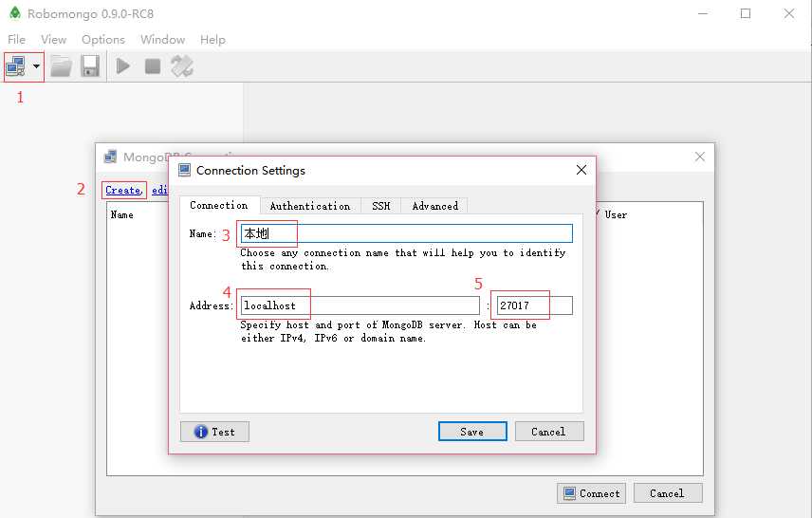The image size is (812, 518).
Task: Open the Help menu
Action: [x=212, y=39]
